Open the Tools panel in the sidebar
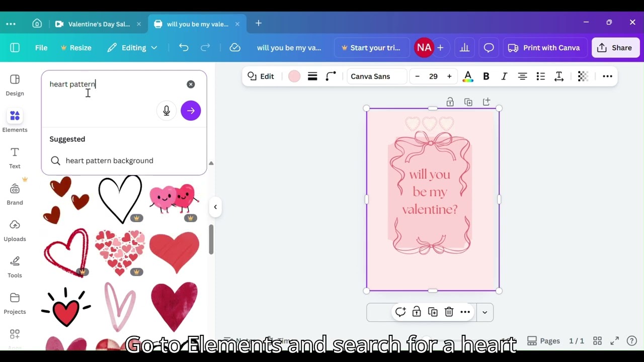 pyautogui.click(x=15, y=267)
